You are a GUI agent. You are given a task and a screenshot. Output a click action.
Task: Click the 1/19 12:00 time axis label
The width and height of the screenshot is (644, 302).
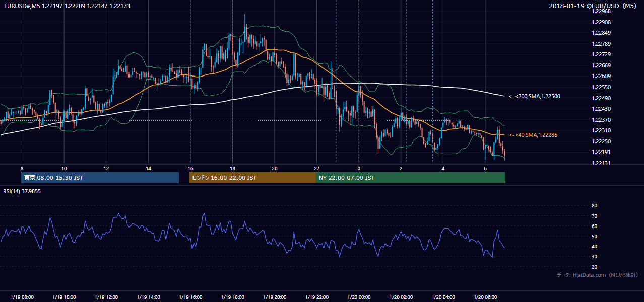(x=106, y=297)
